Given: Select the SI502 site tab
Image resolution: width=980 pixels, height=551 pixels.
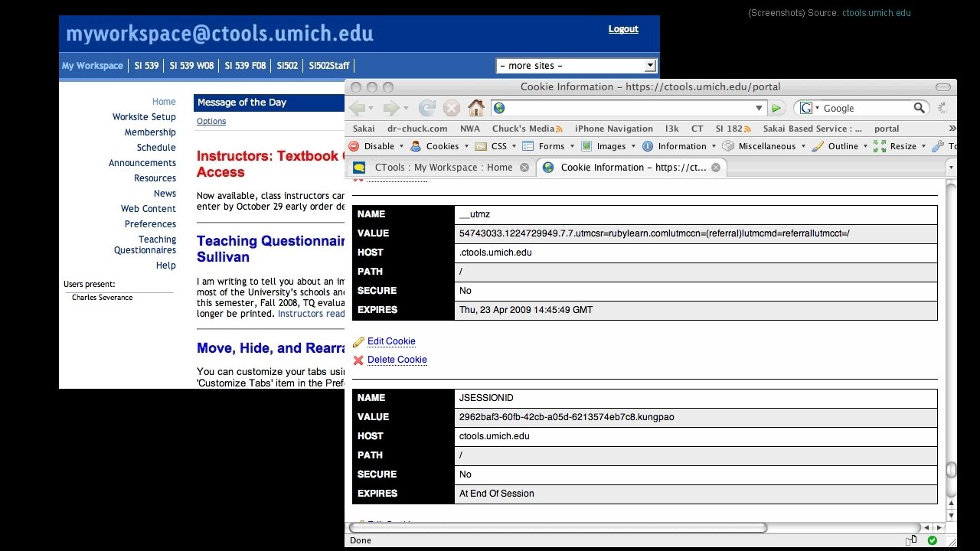Looking at the screenshot, I should (x=287, y=66).
